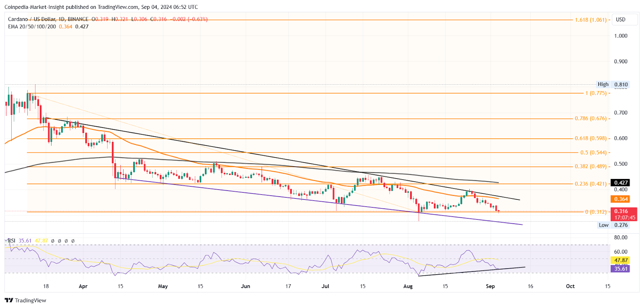Click the published on TradingView.com header text
Viewport: 644px width, 308px height.
(x=101, y=7)
